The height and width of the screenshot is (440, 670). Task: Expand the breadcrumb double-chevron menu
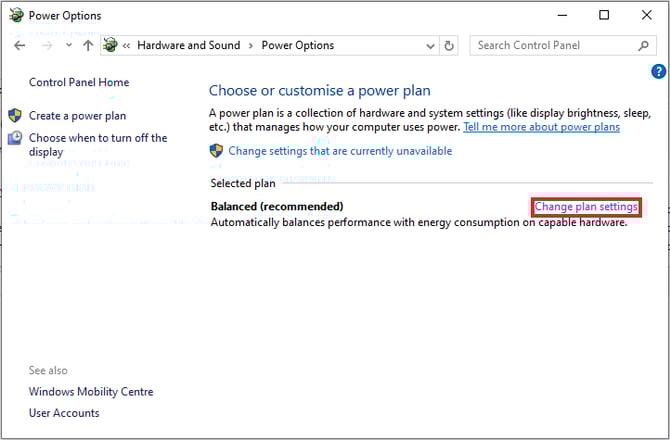tap(127, 46)
